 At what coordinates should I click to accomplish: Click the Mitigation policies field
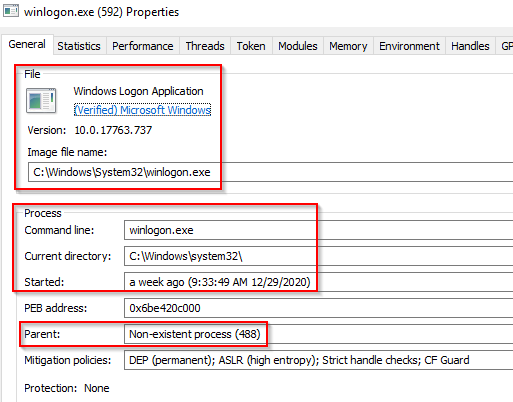click(x=318, y=360)
